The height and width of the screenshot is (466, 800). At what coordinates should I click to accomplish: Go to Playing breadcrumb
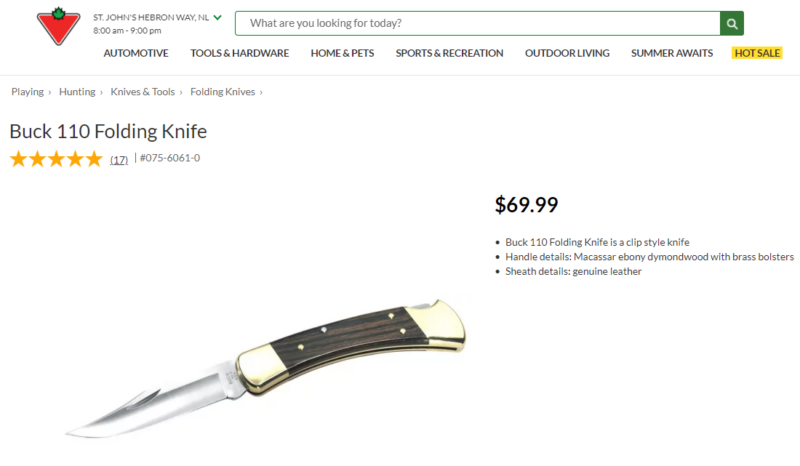pyautogui.click(x=28, y=92)
